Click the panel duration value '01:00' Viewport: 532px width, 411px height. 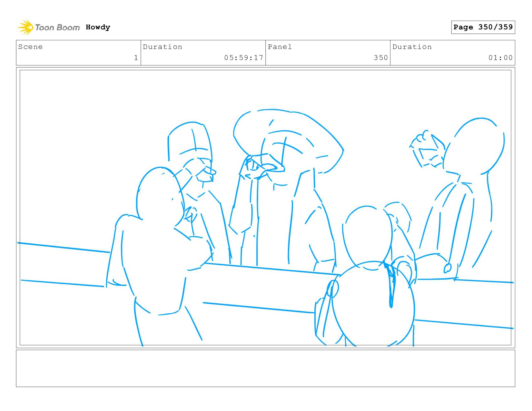pos(500,58)
